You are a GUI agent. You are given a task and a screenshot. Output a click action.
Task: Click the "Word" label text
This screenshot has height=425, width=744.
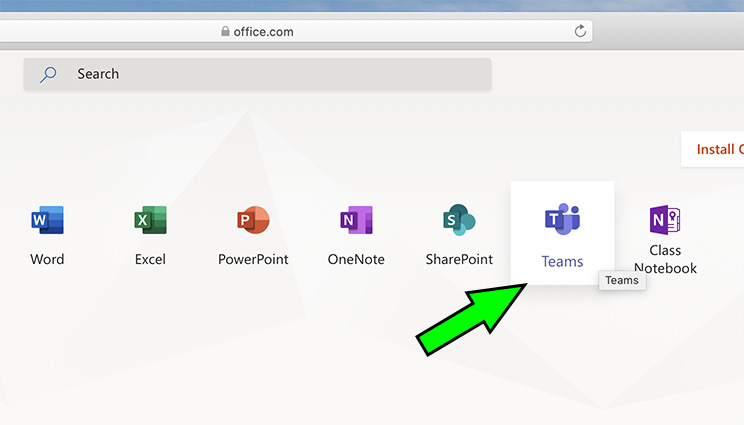click(47, 259)
